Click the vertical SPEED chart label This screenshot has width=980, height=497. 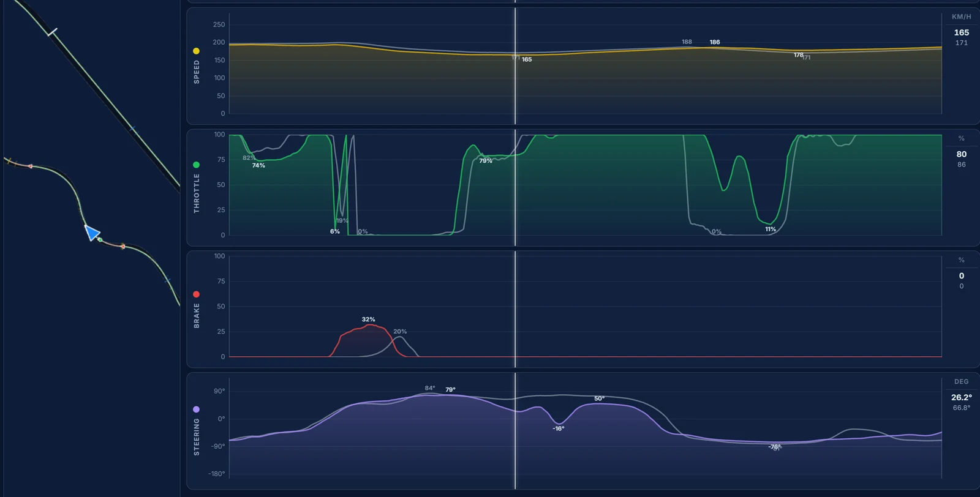click(x=197, y=72)
